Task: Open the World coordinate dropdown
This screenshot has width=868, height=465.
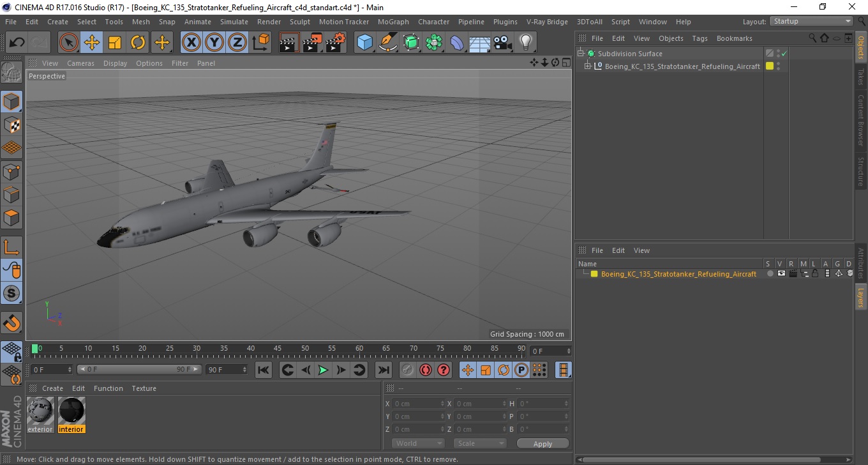Action: click(418, 443)
